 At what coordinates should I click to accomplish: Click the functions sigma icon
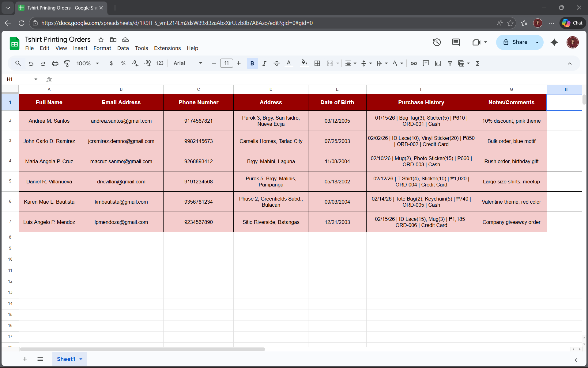pos(477,63)
